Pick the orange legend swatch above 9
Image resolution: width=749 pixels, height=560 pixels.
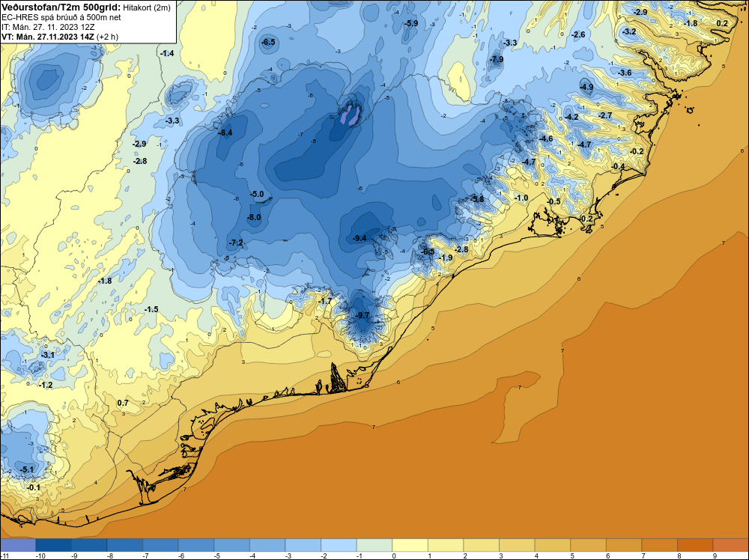point(731,545)
